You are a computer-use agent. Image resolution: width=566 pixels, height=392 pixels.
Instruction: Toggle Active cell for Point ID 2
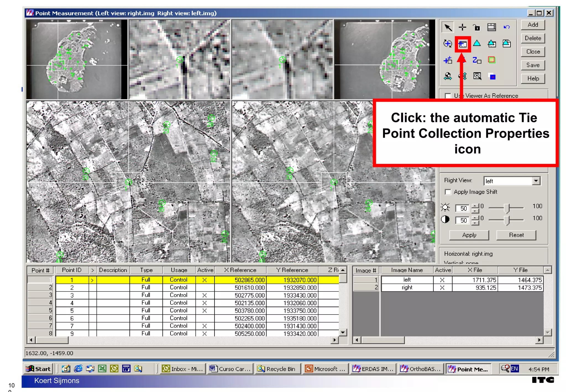(x=205, y=288)
